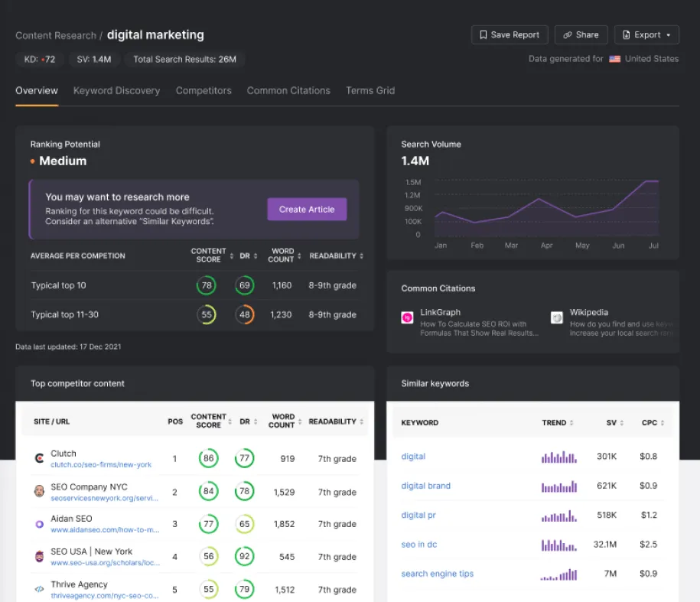Open the 'digital brand' keyword link
700x602 pixels.
pos(425,486)
